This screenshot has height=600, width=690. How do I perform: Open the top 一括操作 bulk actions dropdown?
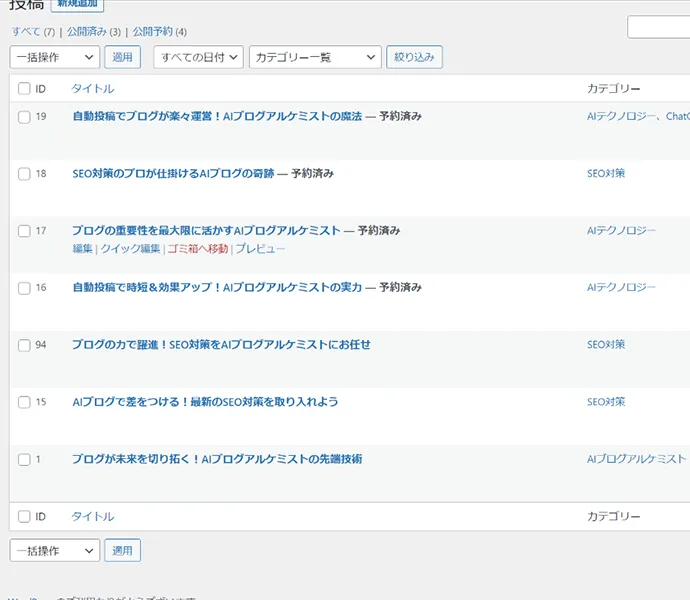pyautogui.click(x=54, y=57)
